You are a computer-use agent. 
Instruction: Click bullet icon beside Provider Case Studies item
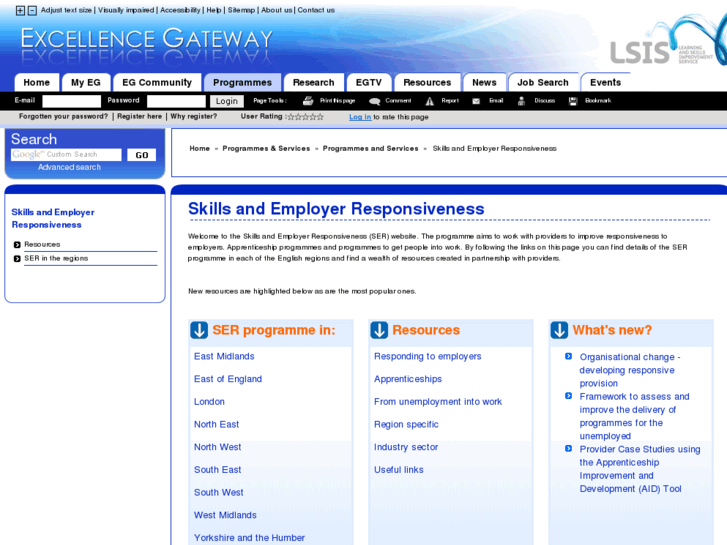click(568, 449)
